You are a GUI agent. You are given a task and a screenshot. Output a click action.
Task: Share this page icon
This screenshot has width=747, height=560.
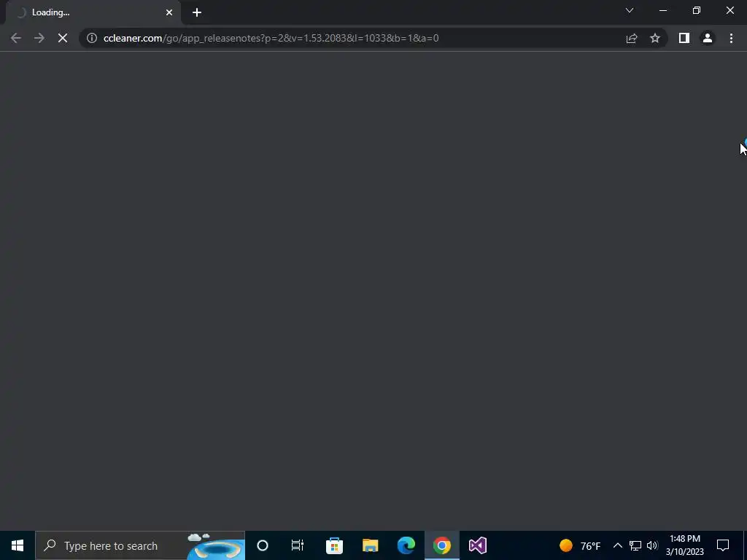pyautogui.click(x=632, y=38)
